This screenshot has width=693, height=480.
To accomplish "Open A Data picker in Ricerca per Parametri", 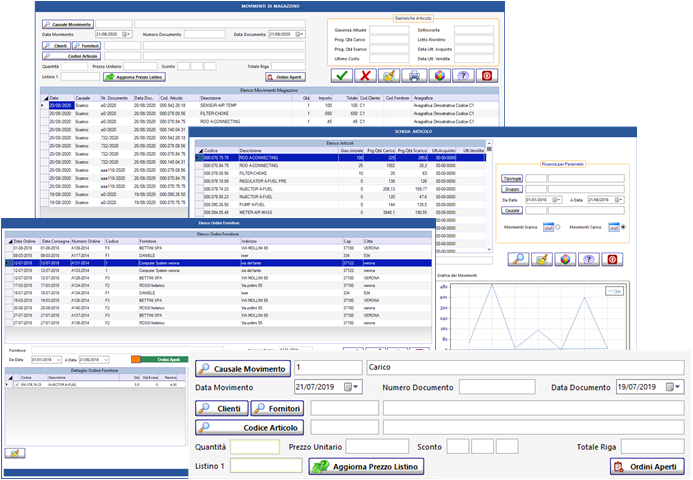I will [x=618, y=200].
